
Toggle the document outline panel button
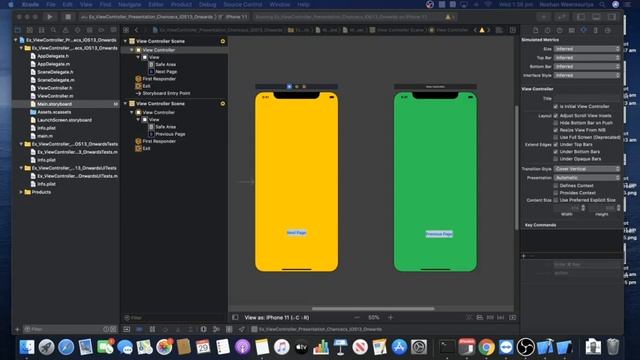235,317
